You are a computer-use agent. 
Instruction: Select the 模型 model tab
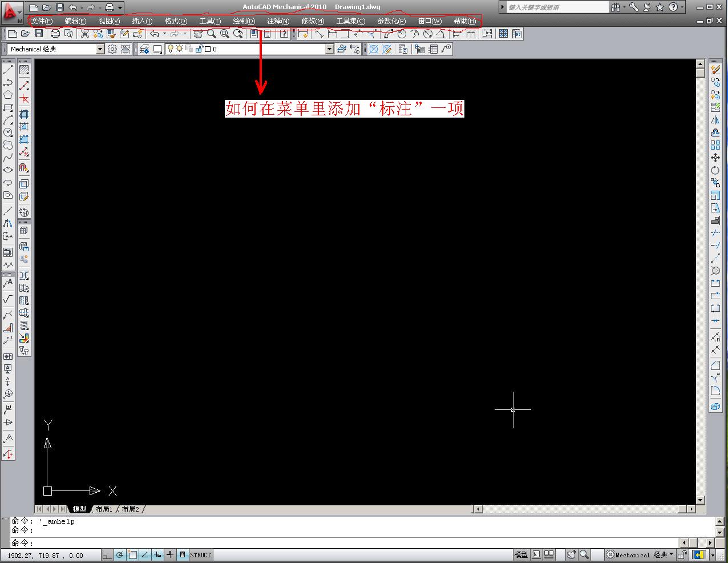(x=79, y=509)
